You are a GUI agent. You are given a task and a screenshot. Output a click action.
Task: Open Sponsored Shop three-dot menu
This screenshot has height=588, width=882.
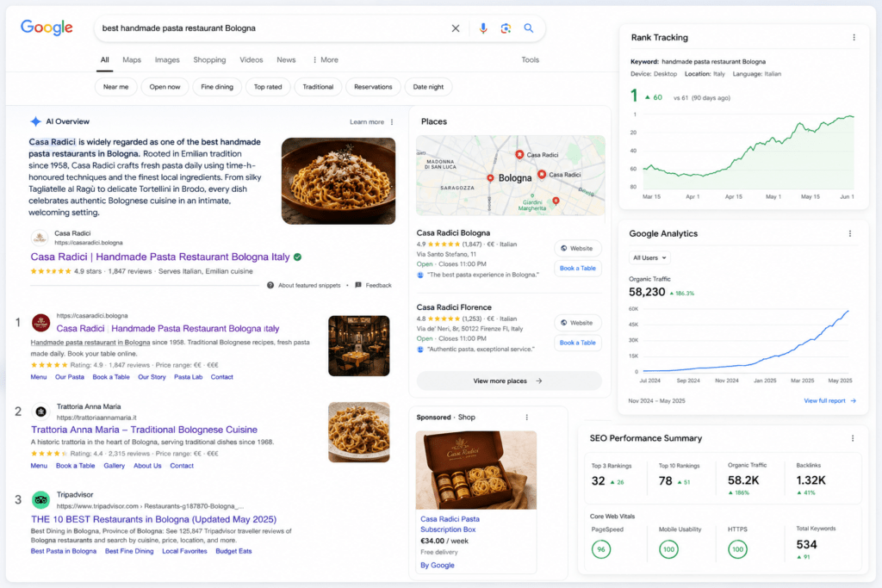pyautogui.click(x=526, y=418)
